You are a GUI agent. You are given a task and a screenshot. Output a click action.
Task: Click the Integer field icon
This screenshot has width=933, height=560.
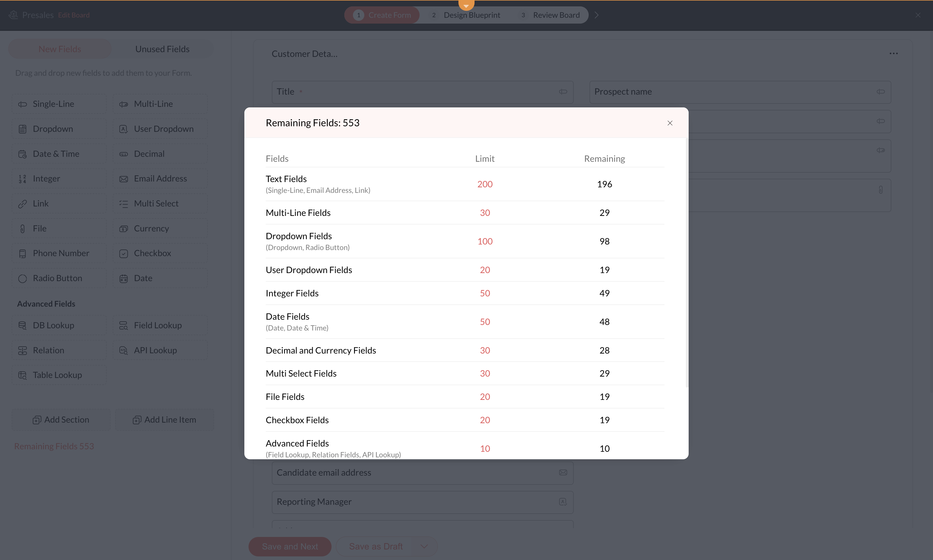coord(23,179)
